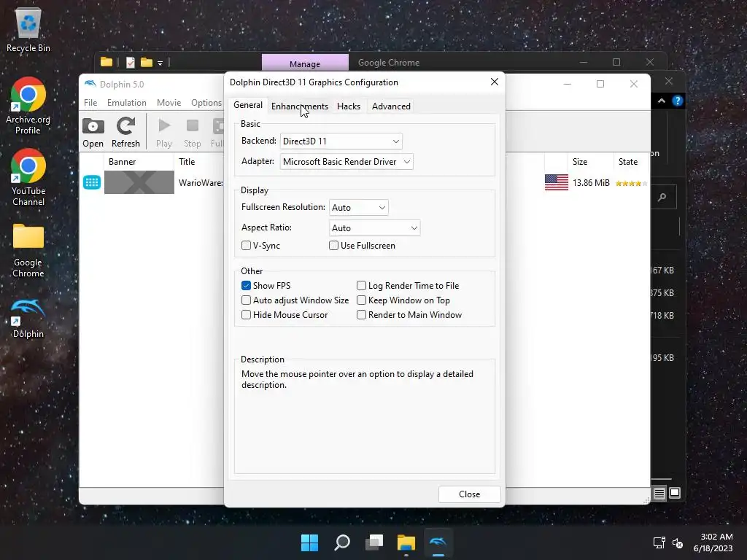Open the Google Chrome folder on the desktop
Screen dimensions: 747x560
[28, 250]
